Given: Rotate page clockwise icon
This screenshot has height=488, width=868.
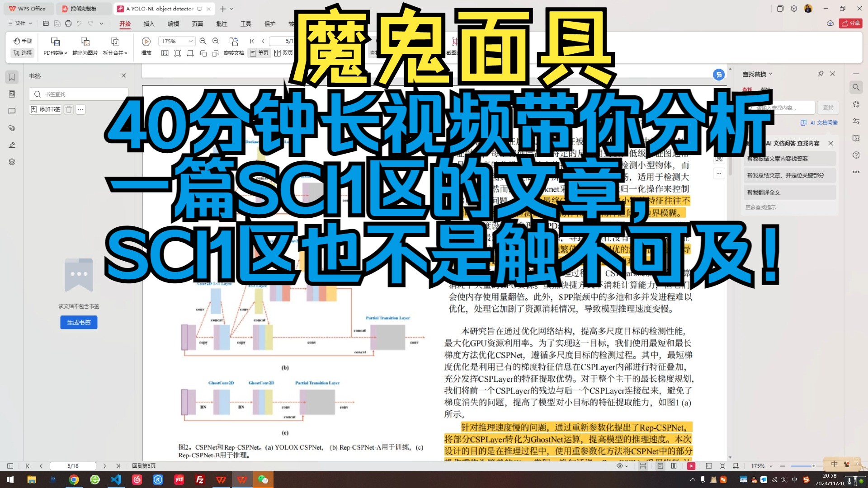Looking at the screenshot, I should pos(216,53).
